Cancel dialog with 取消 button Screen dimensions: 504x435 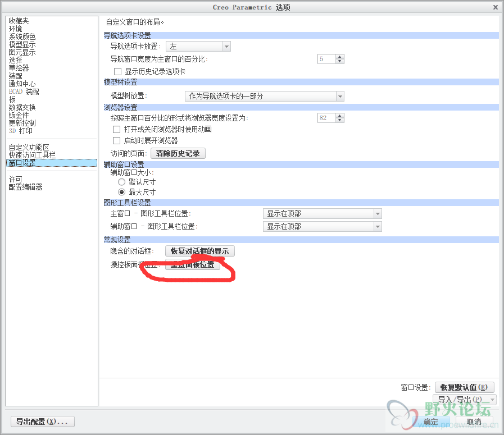coord(474,422)
